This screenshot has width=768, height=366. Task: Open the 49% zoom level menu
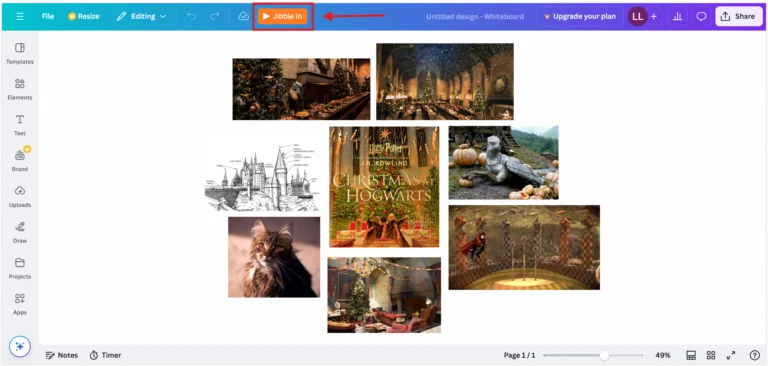[x=663, y=355]
